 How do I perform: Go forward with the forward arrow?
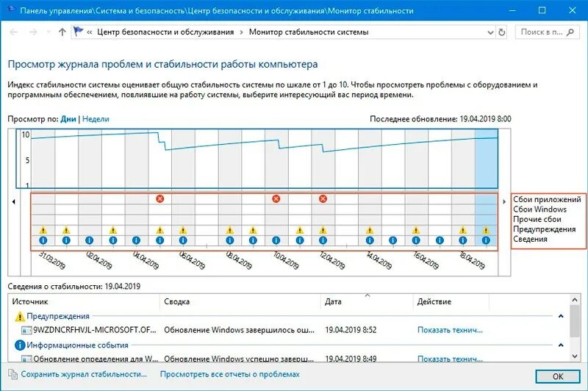33,32
